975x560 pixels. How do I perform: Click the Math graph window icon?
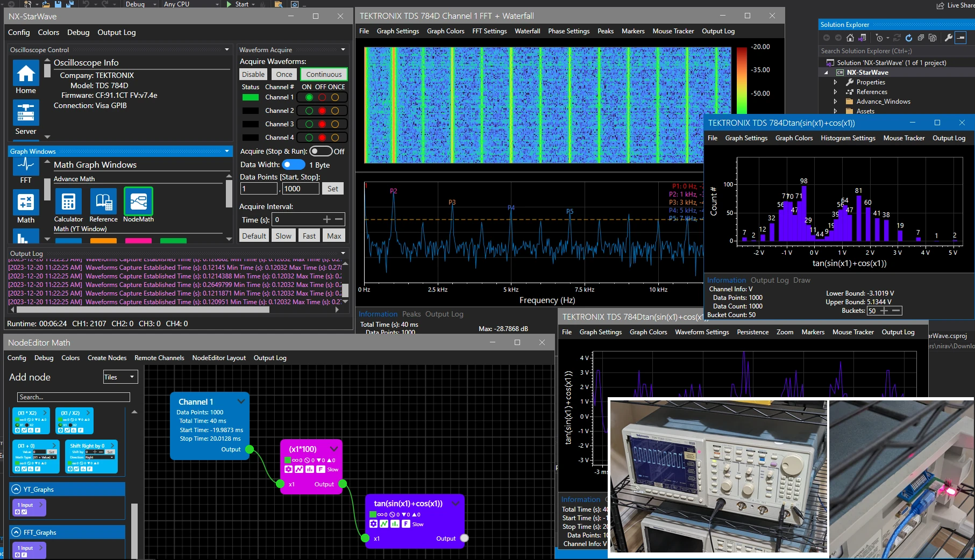(26, 203)
